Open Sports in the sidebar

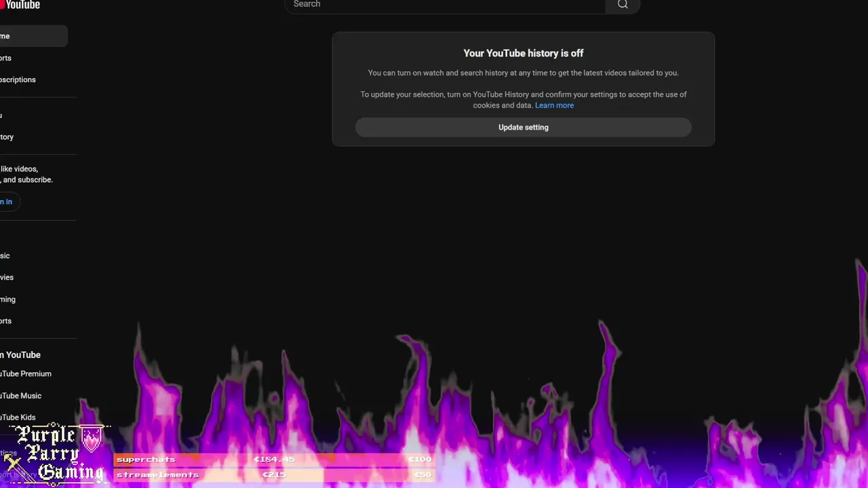33,321
